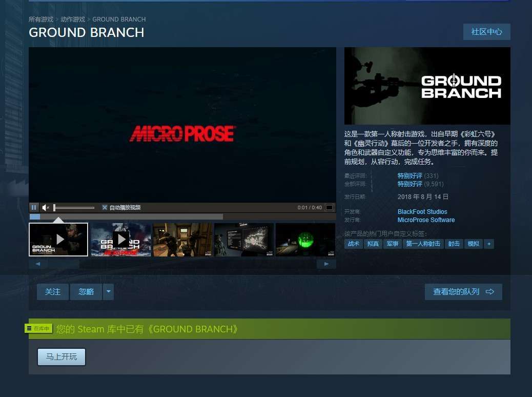The height and width of the screenshot is (397, 532).
Task: Adjust the video volume slider
Action: 74,208
